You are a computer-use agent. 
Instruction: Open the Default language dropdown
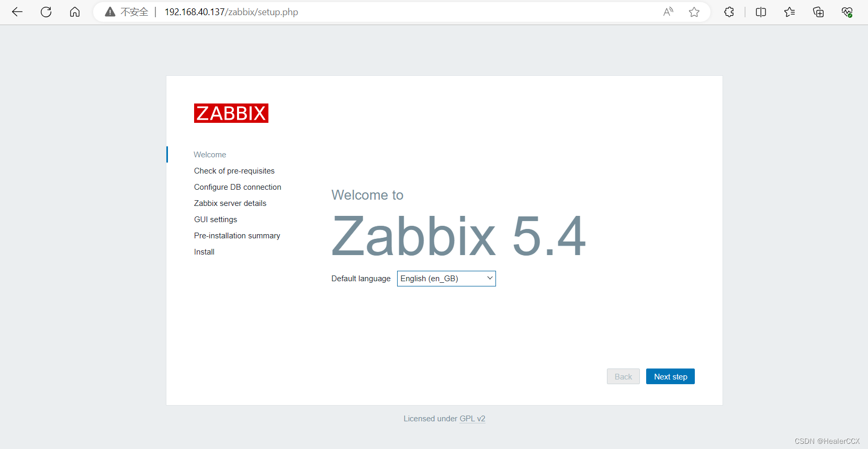coord(446,279)
